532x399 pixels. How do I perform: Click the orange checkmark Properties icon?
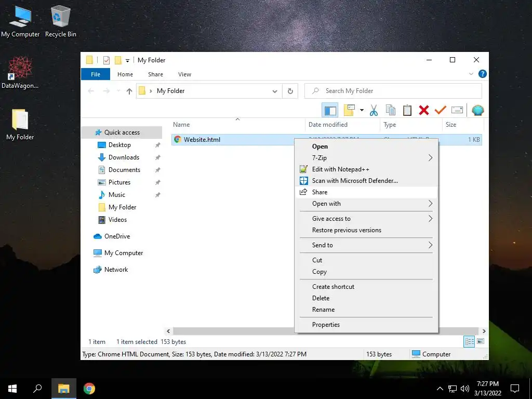441,110
